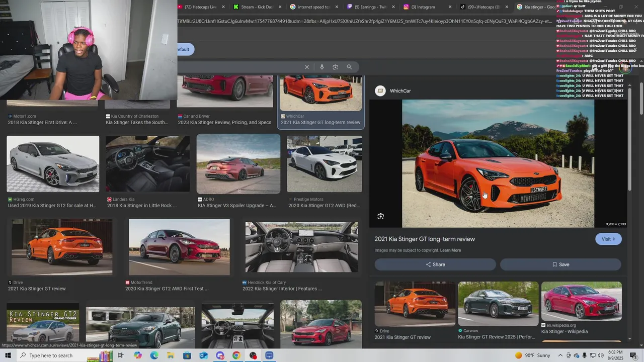Select the orange Drive 2021 Stinger GT thumbnail in results
Viewport: 644px width, 362px height.
[62, 246]
